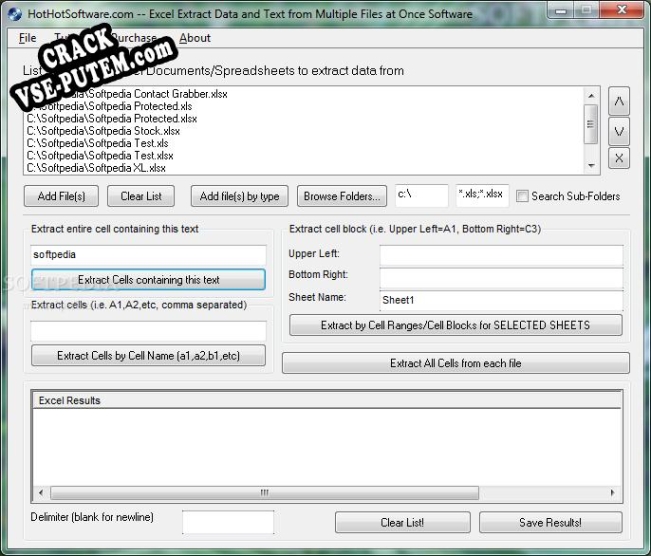651x556 pixels.
Task: Click the file type filter field *.xls;*.xlsx
Action: pyautogui.click(x=482, y=196)
